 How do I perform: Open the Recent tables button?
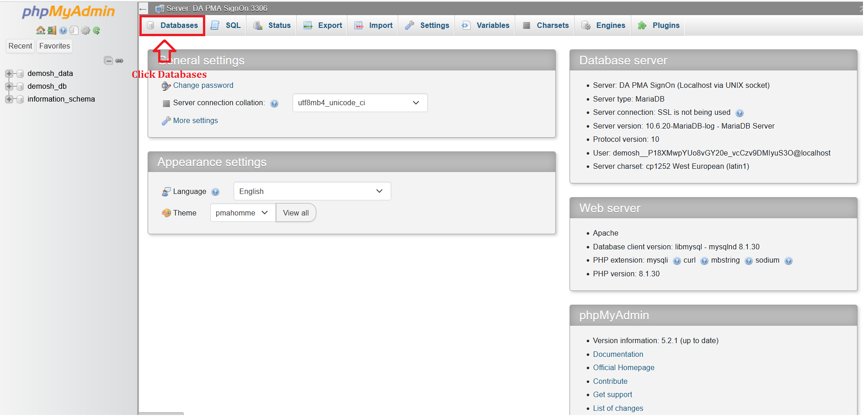[x=20, y=46]
